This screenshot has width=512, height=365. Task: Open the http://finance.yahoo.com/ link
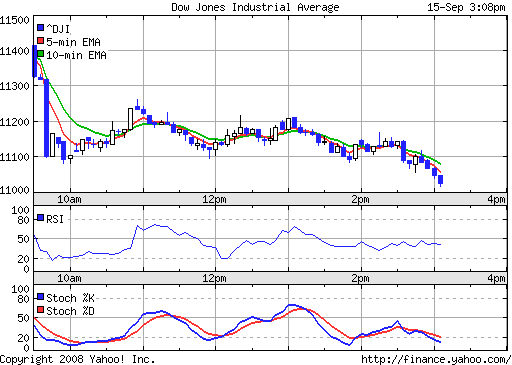coord(436,359)
